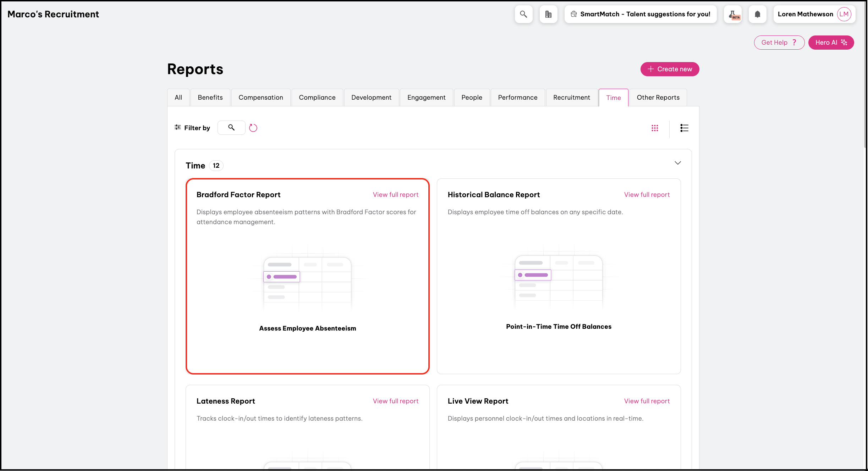The image size is (868, 471).
Task: View full Historical Balance Report
Action: pos(647,195)
